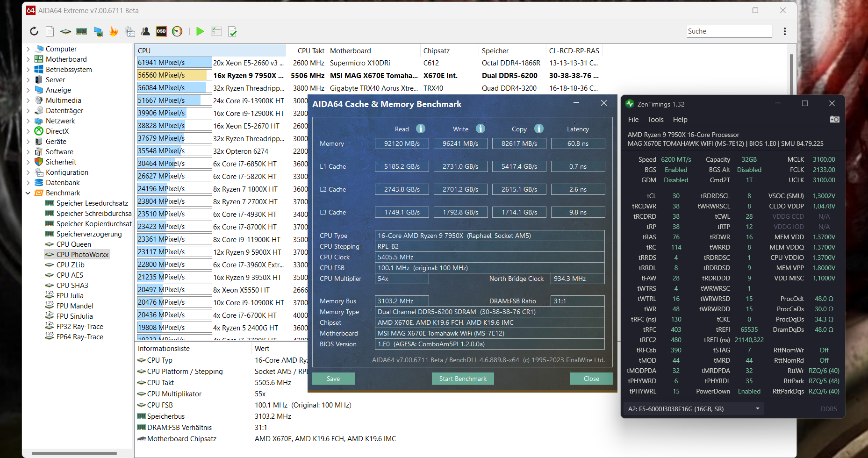Select CPU SHA3 benchmark
This screenshot has height=458, width=868.
(x=66, y=286)
